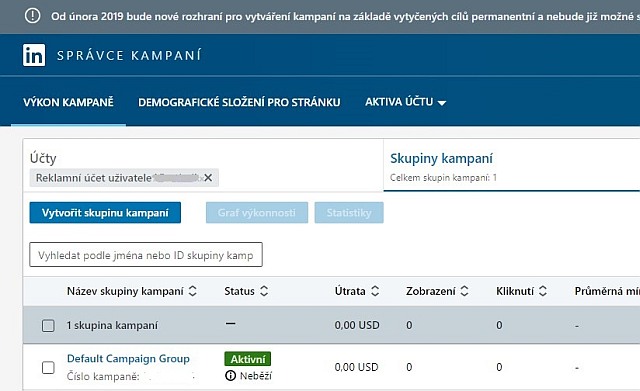This screenshot has width=640, height=391.
Task: Click the warning icon in notification banner
Action: point(32,16)
